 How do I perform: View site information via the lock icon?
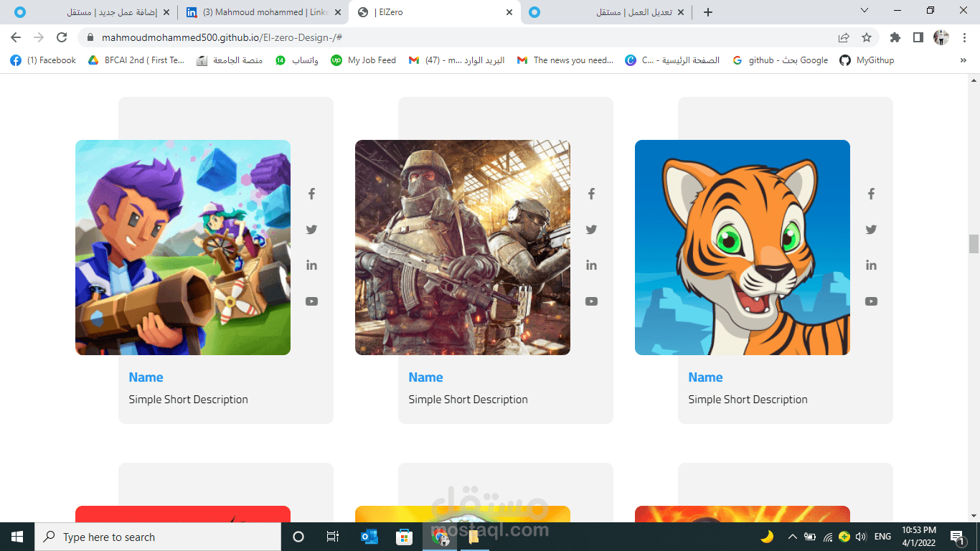pyautogui.click(x=90, y=37)
